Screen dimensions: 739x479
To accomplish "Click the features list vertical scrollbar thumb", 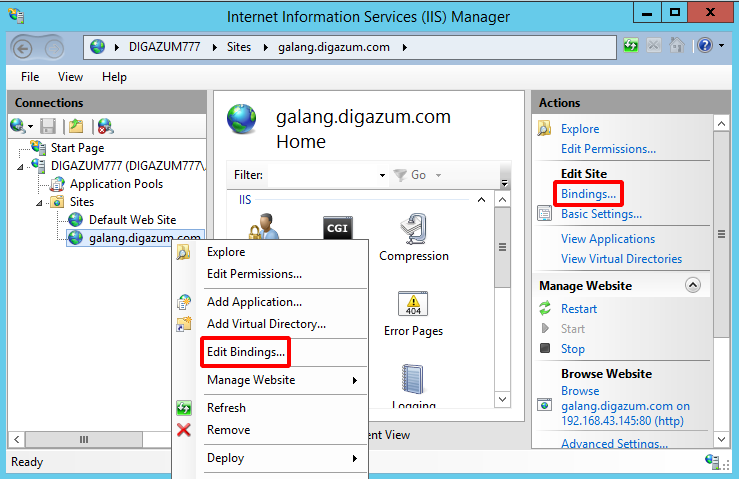I will tap(502, 247).
